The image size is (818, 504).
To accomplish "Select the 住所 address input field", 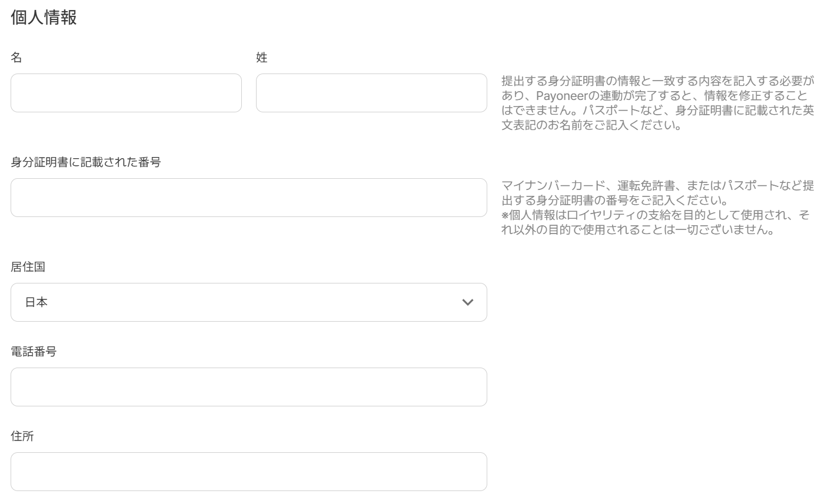I will (248, 472).
